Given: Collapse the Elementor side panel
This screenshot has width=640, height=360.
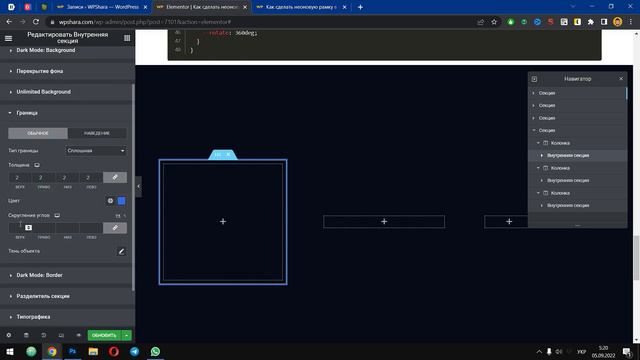Looking at the screenshot, I should coord(138,187).
